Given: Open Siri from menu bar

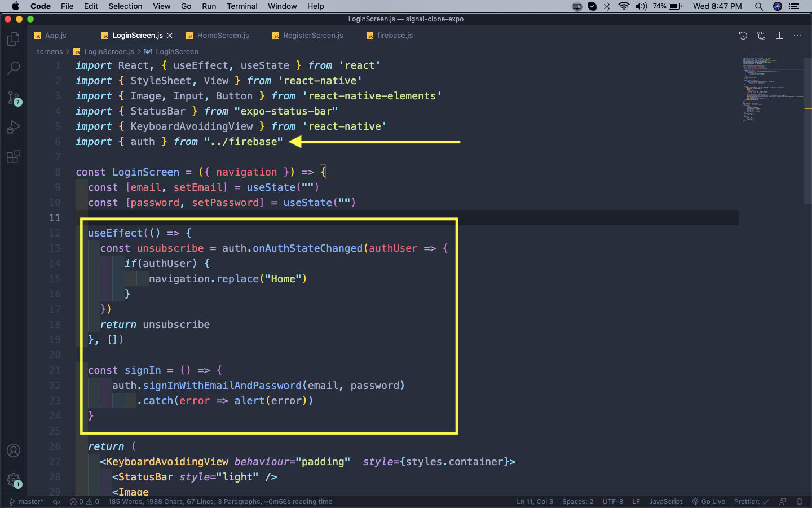Looking at the screenshot, I should coord(778,6).
